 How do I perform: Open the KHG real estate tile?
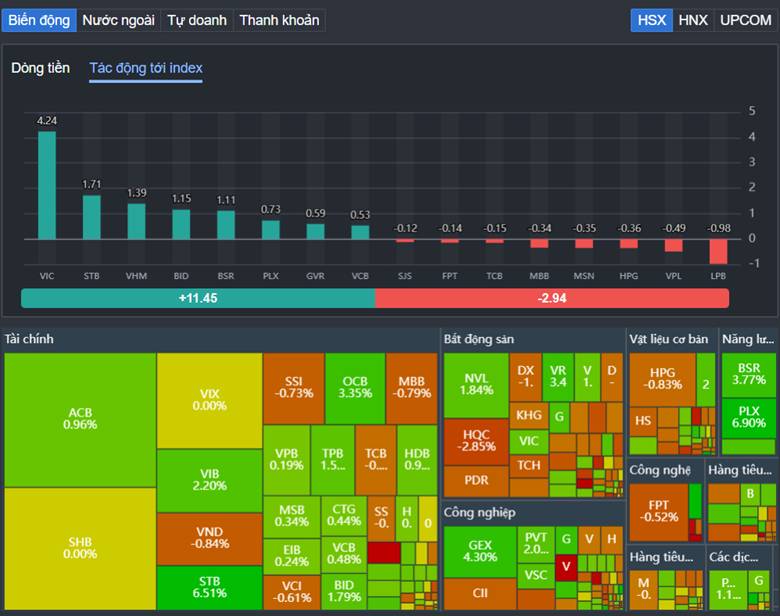point(529,416)
